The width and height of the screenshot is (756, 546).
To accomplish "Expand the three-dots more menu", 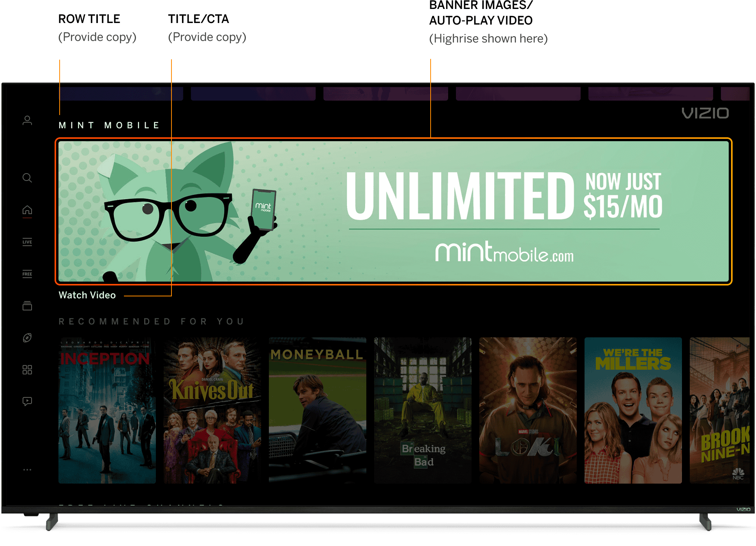I will (x=27, y=470).
